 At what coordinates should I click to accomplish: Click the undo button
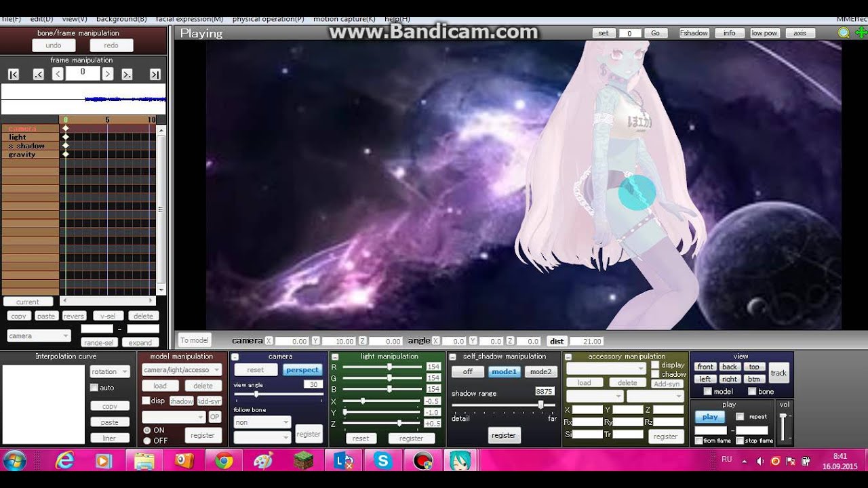point(54,45)
